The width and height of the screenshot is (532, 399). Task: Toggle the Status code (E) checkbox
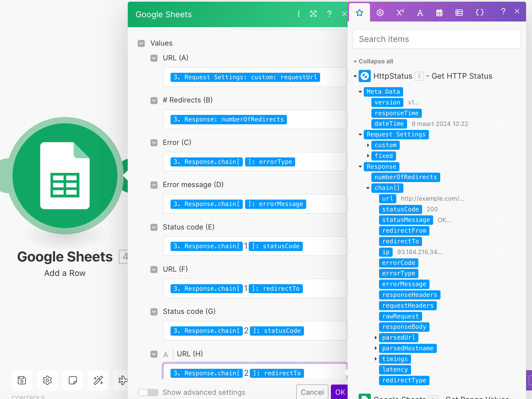[154, 227]
